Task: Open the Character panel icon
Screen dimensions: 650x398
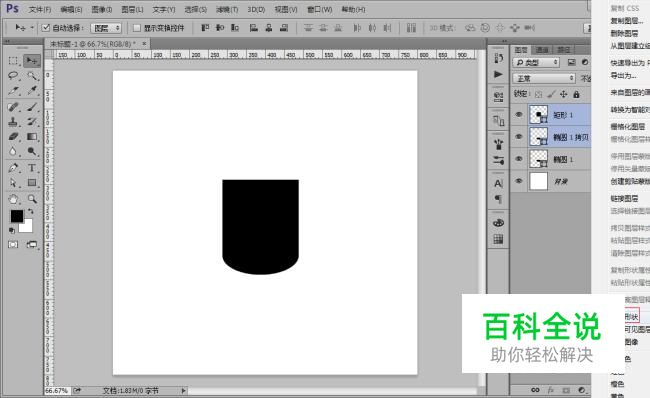Action: [498, 183]
